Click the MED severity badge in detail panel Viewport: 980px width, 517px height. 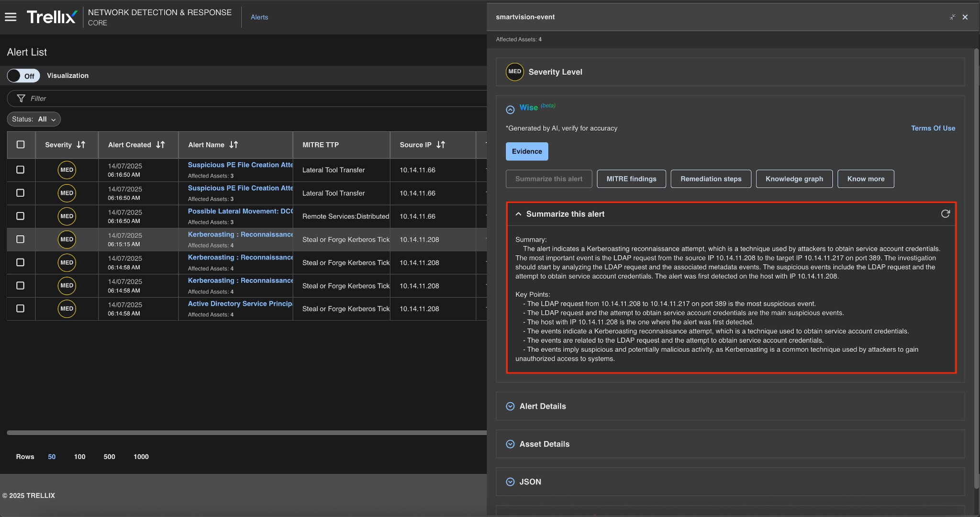pyautogui.click(x=515, y=72)
